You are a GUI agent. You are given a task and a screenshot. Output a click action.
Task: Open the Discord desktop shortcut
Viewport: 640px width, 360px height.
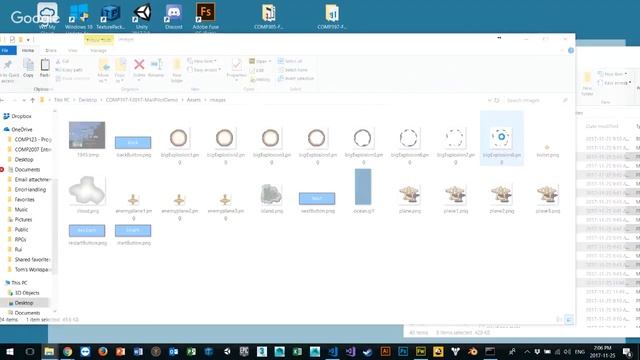pyautogui.click(x=174, y=16)
